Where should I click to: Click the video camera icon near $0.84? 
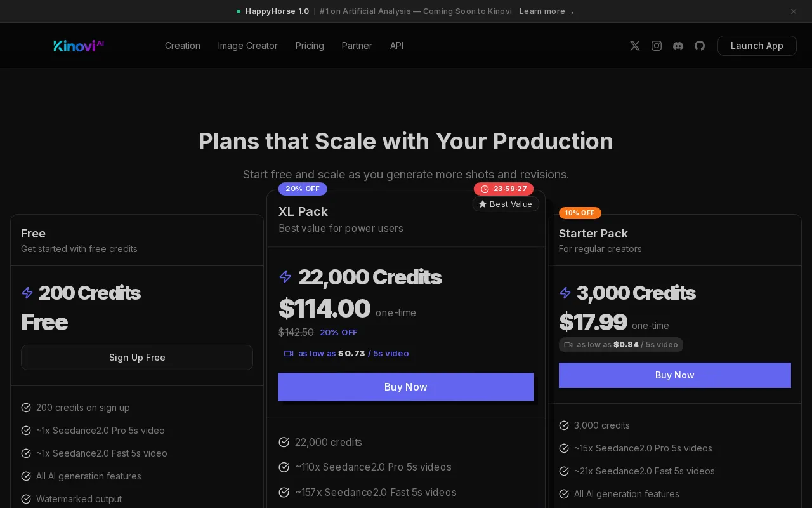568,345
